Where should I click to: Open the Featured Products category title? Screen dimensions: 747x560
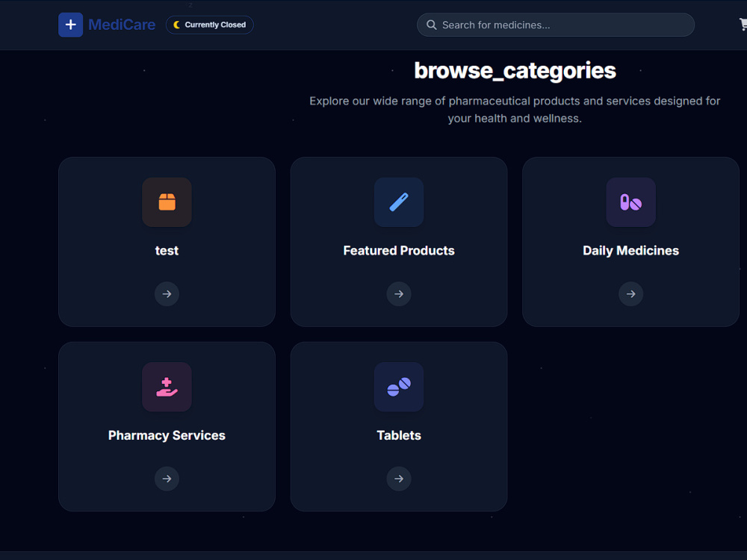[x=399, y=250]
